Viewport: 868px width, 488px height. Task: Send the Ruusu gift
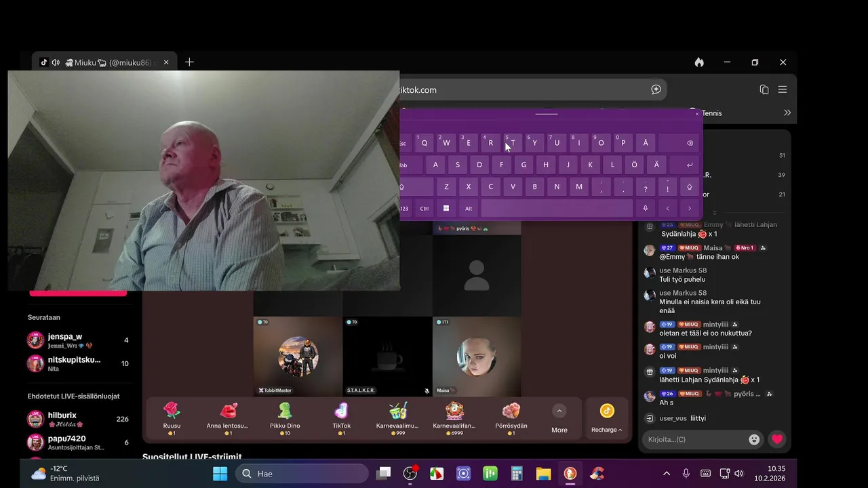point(172,418)
